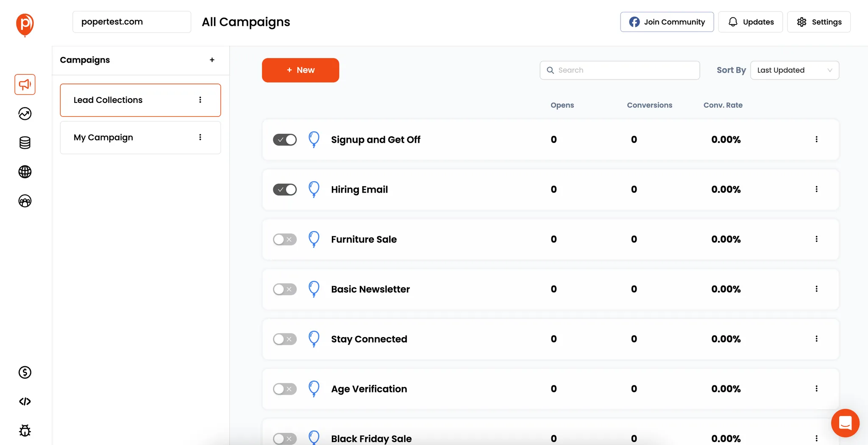Screen dimensions: 868x445
Task: Open the embed code section in the sidebar
Action: 25,401
